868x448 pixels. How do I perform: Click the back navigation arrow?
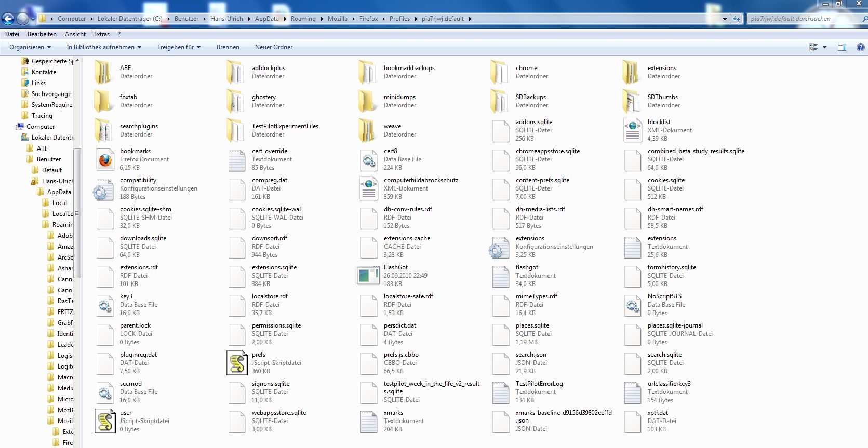pyautogui.click(x=8, y=19)
